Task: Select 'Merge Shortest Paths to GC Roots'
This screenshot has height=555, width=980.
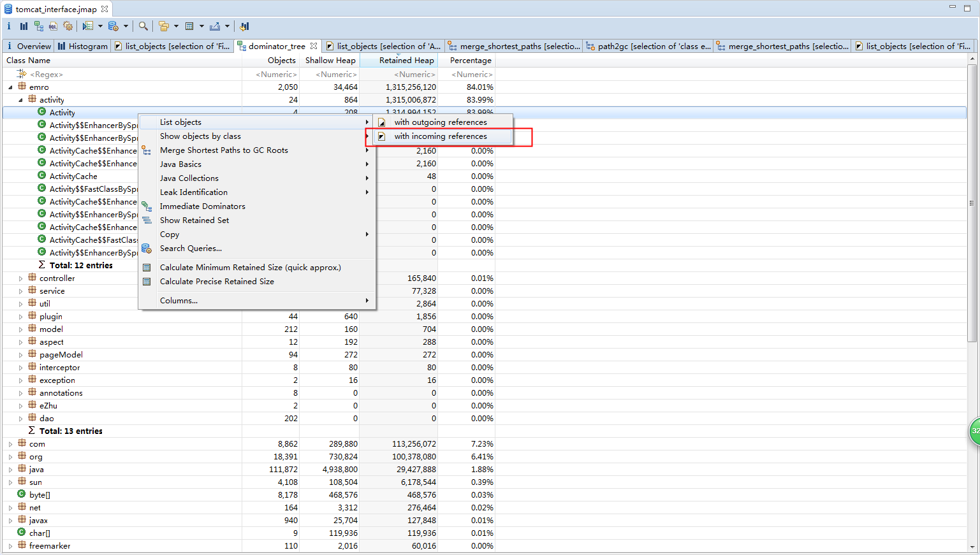Action: click(x=224, y=150)
